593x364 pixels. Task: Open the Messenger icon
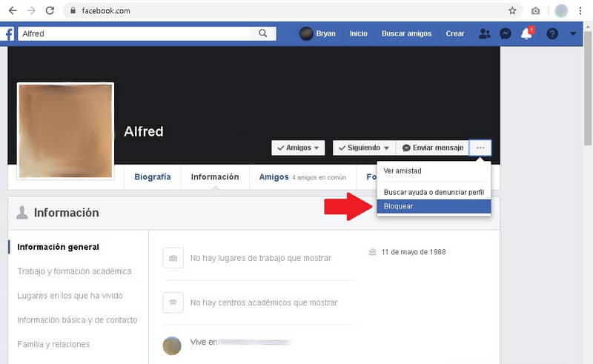coord(506,33)
